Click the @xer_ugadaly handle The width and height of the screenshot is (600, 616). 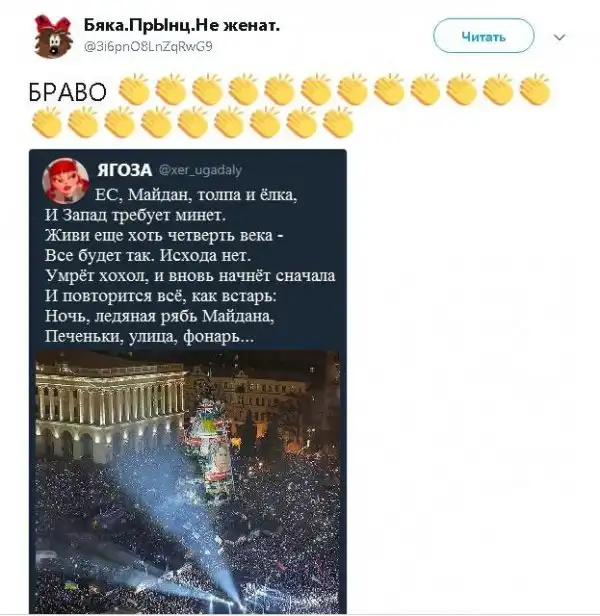click(x=200, y=170)
